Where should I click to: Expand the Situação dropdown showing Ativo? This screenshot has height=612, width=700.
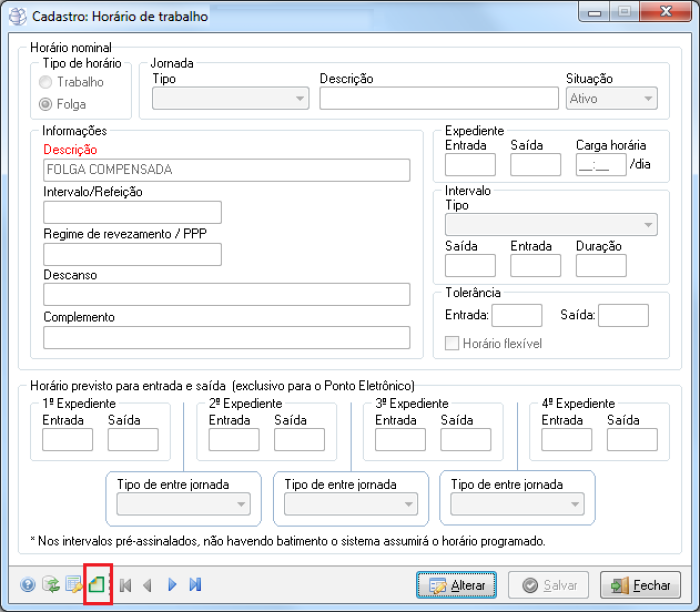click(611, 98)
